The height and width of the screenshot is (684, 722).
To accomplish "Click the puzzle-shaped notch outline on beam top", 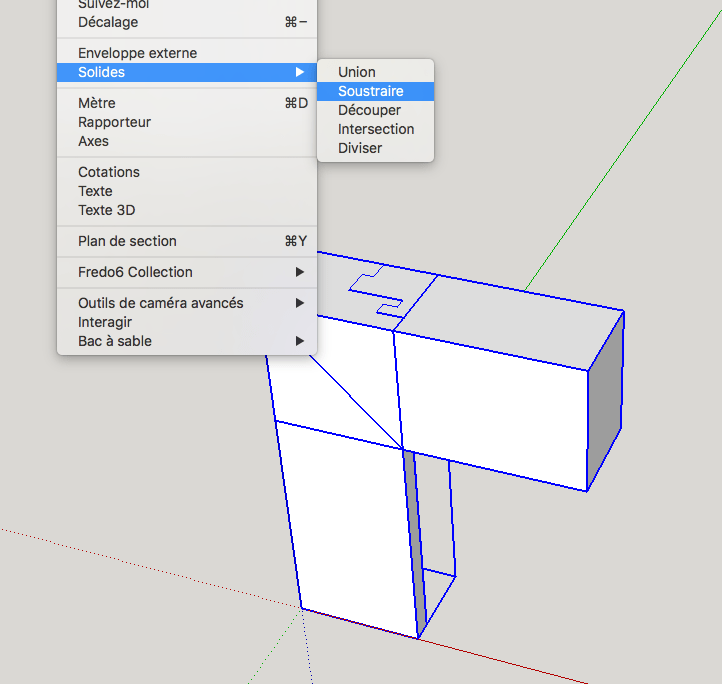I will coord(377,292).
